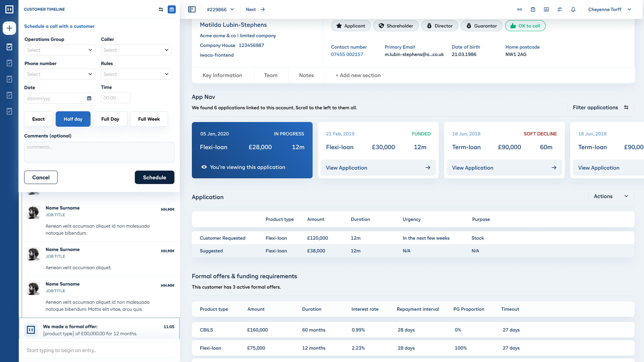Screen dimensions: 644x362
Task: Expand the Actions dropdown
Action: coord(611,196)
